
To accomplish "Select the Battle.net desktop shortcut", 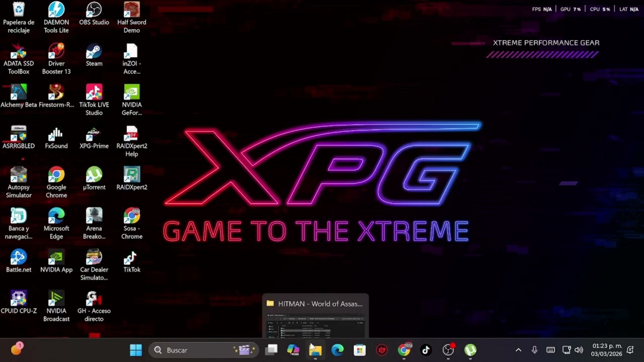I will [x=19, y=261].
